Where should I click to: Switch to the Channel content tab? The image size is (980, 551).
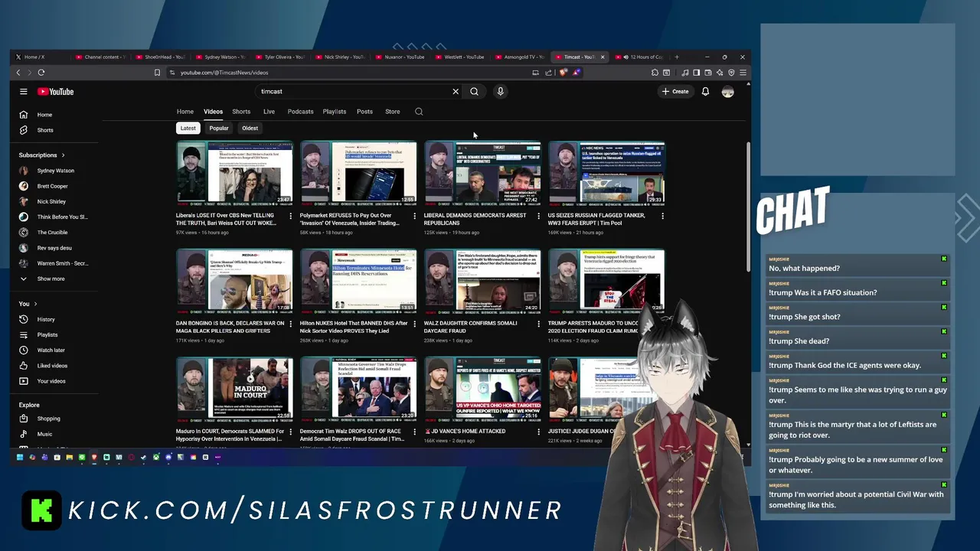point(102,57)
